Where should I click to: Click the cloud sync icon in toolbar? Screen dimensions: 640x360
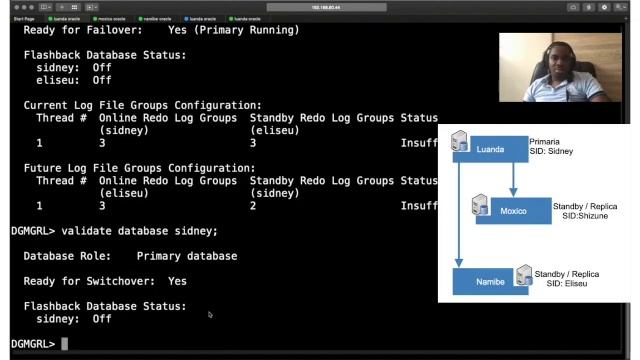573,7
